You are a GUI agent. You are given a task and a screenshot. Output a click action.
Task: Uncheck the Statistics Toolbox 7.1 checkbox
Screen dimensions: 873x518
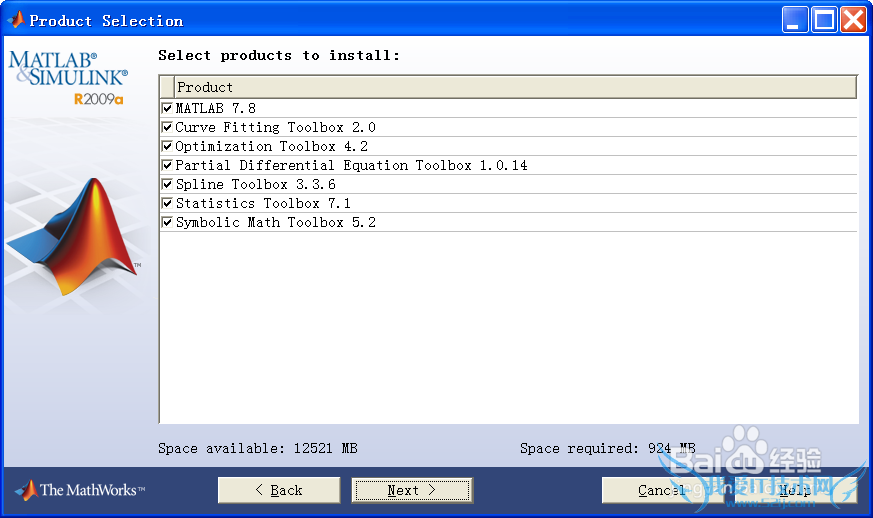click(167, 203)
